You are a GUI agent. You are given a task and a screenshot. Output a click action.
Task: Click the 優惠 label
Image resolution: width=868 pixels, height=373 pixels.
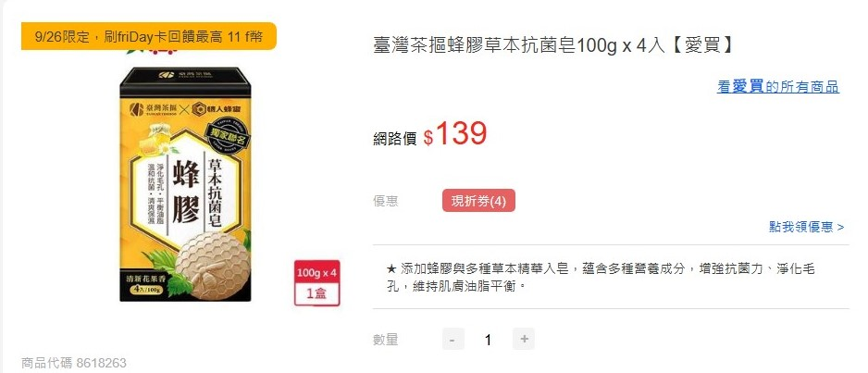[x=385, y=201]
